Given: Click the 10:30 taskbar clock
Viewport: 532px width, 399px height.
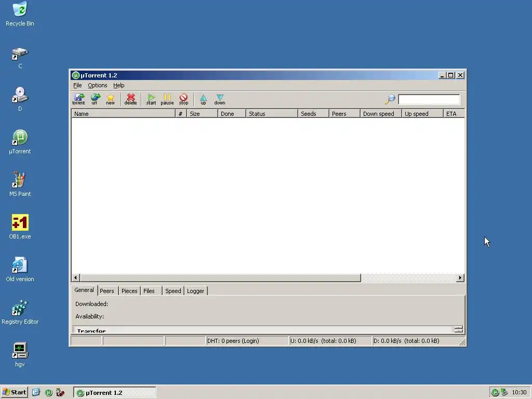Looking at the screenshot, I should [x=519, y=393].
